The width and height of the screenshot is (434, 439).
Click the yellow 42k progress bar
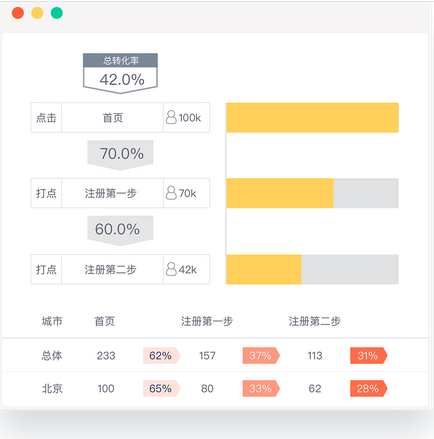click(264, 269)
